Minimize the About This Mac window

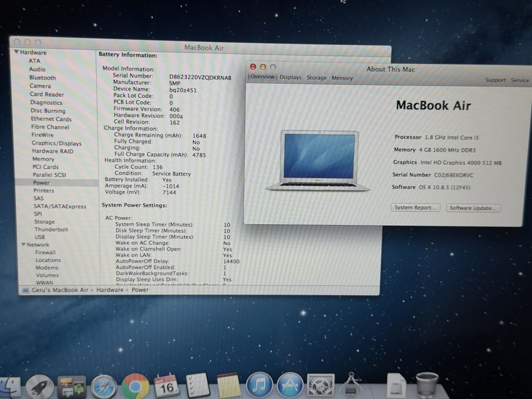[x=263, y=67]
